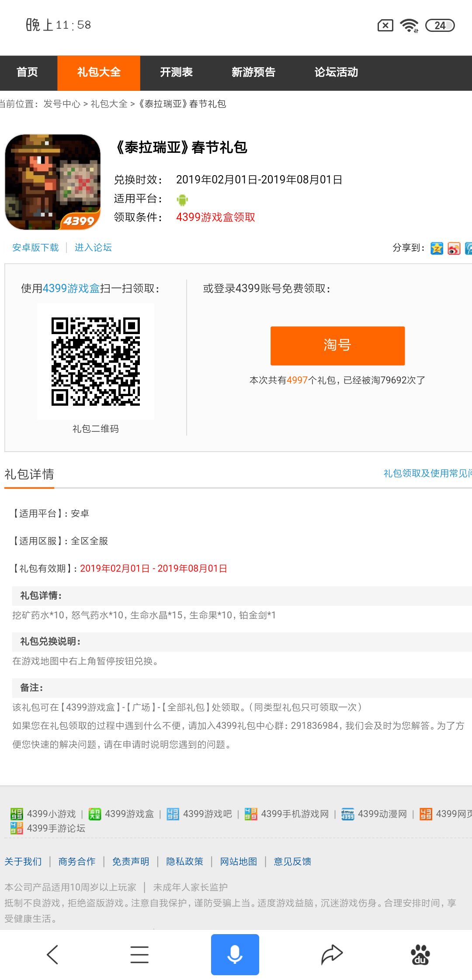
Task: Tap the red validity date 2019年02月01日 - 2019年08月01日
Action: point(153,568)
